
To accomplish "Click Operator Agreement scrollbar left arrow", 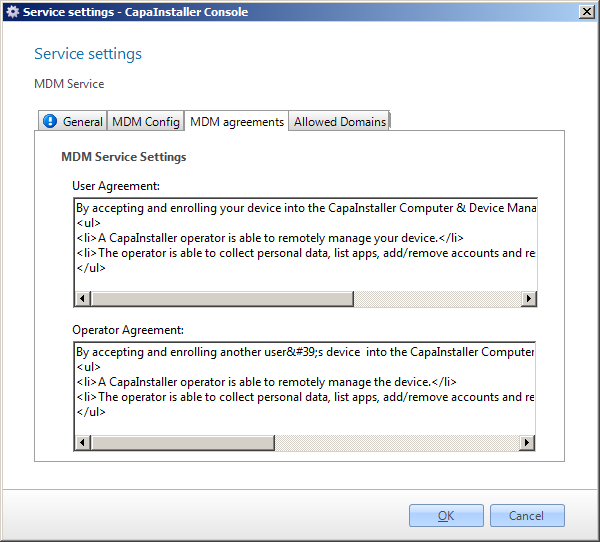I will 82,442.
